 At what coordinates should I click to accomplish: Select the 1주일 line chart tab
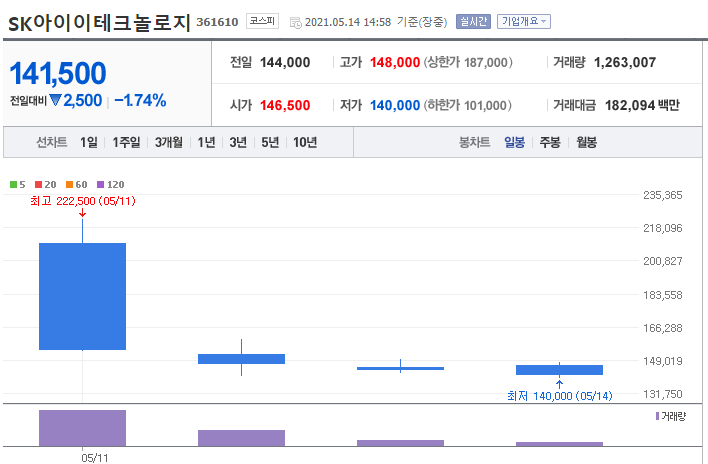coord(126,142)
